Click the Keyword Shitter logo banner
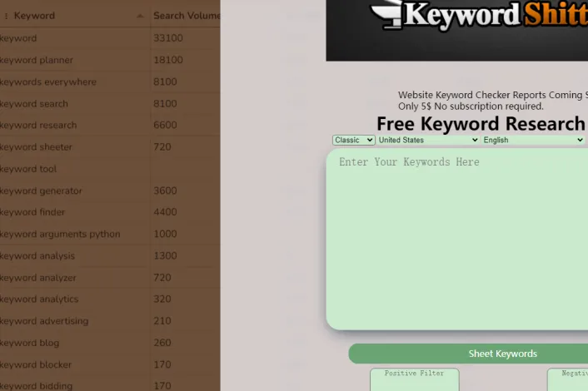 click(x=456, y=30)
